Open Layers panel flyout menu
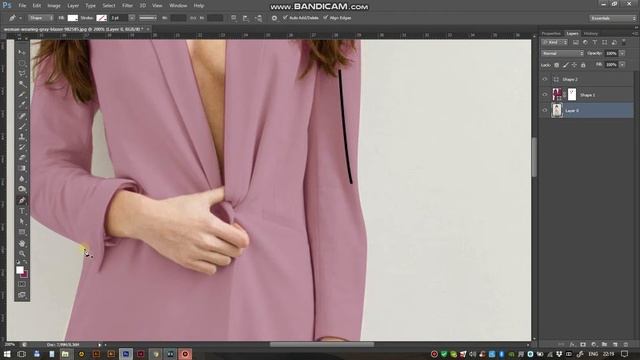The height and width of the screenshot is (360, 640). click(x=634, y=33)
